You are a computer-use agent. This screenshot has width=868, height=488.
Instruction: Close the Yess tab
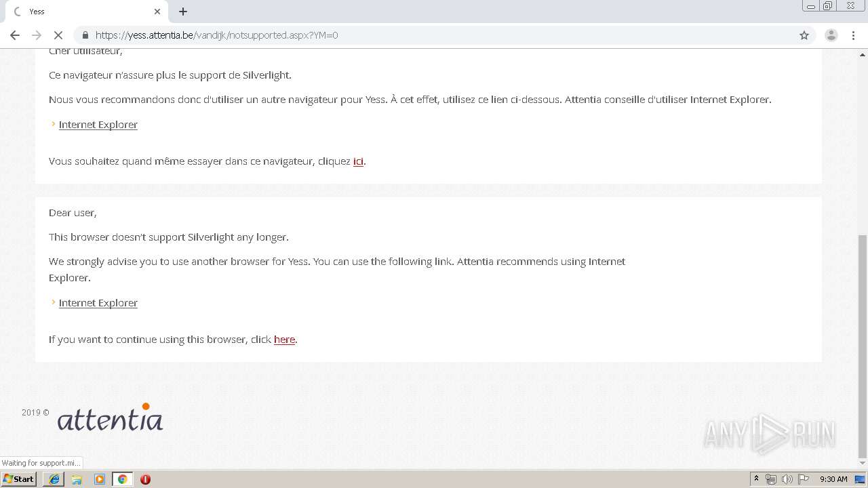coord(157,12)
